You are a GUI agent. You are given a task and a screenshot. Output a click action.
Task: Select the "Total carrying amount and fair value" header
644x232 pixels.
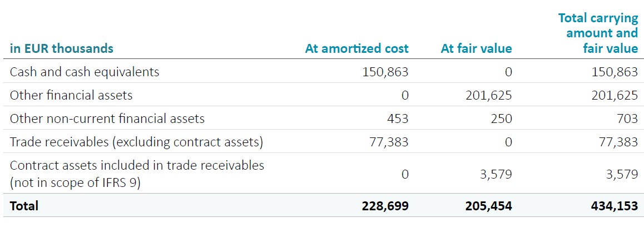[598, 33]
